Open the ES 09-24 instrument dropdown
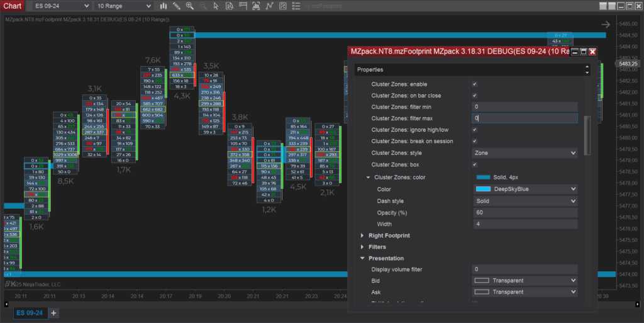Screen dimensions: 644x323 click(x=62, y=6)
